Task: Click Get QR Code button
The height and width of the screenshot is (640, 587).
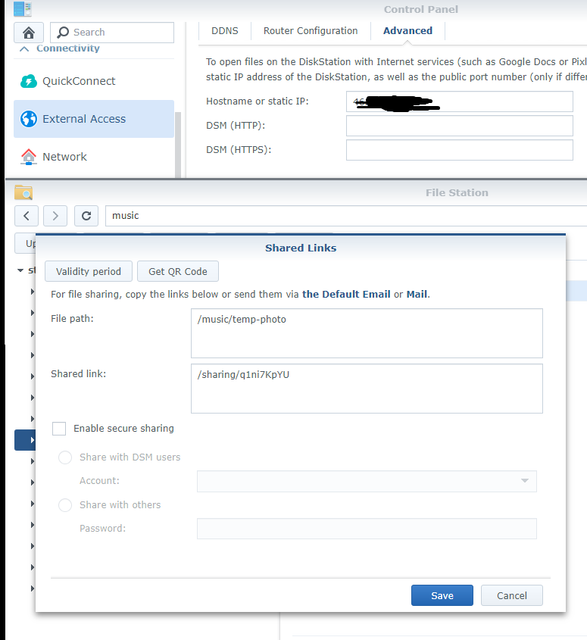Action: 178,271
